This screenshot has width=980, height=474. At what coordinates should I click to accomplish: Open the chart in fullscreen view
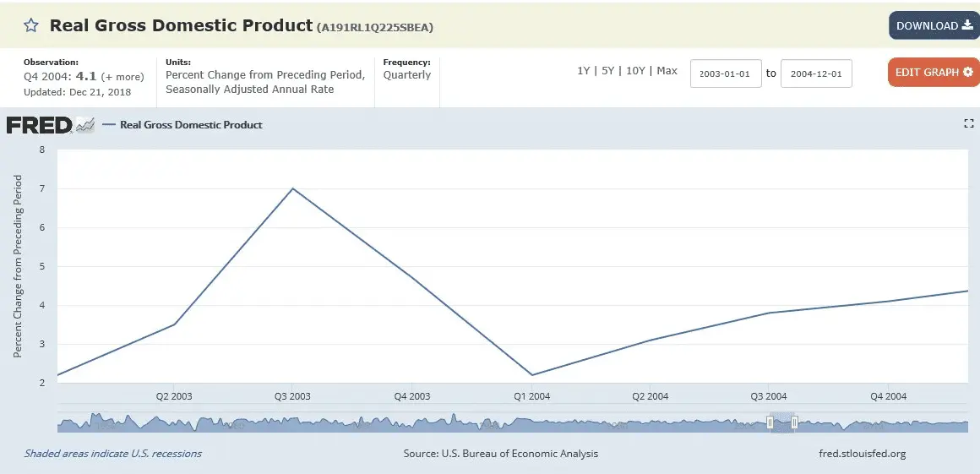(969, 123)
